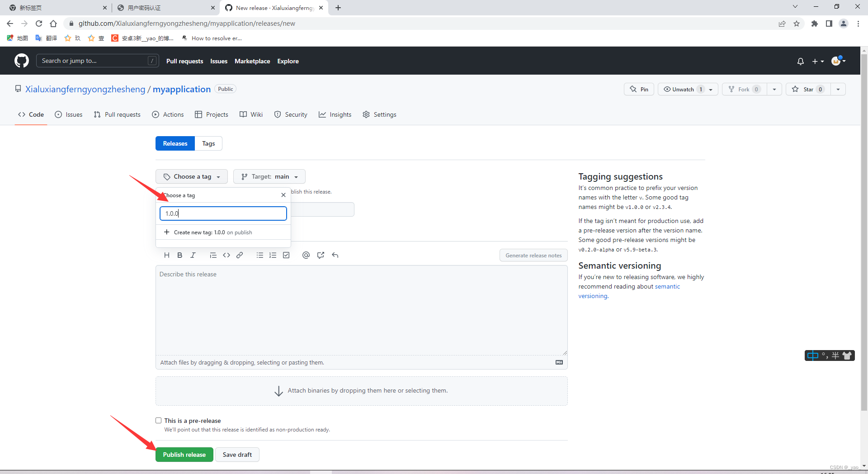Click the GitHub Octocat logo

(22, 61)
